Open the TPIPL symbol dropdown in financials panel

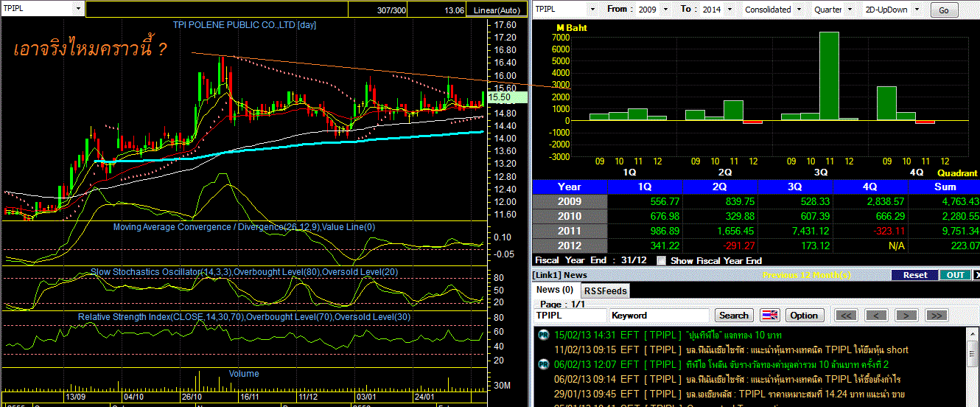click(592, 10)
